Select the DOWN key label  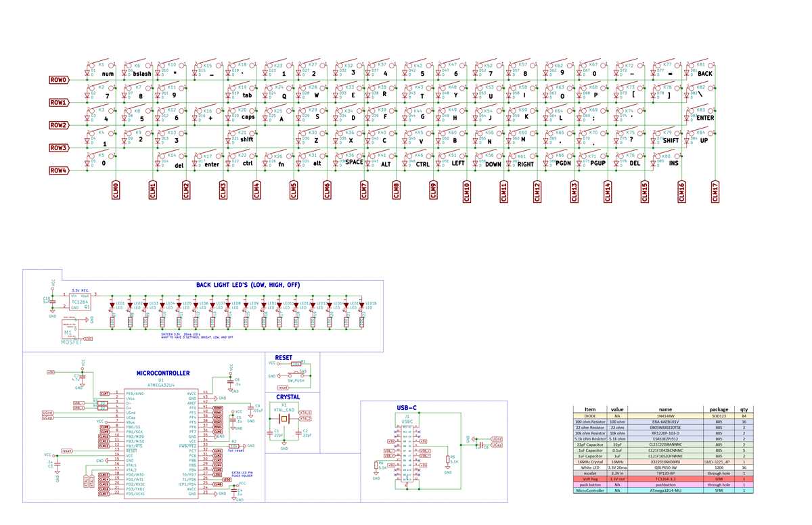[x=494, y=164]
